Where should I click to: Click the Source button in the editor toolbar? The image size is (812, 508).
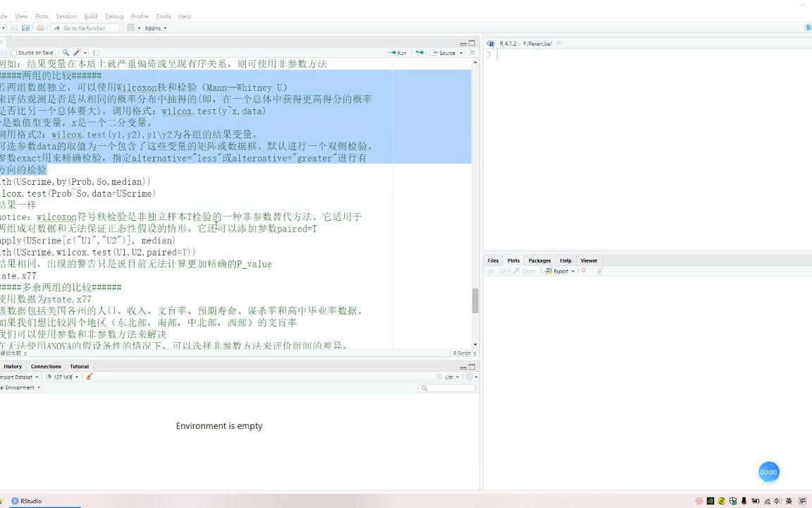(x=446, y=52)
